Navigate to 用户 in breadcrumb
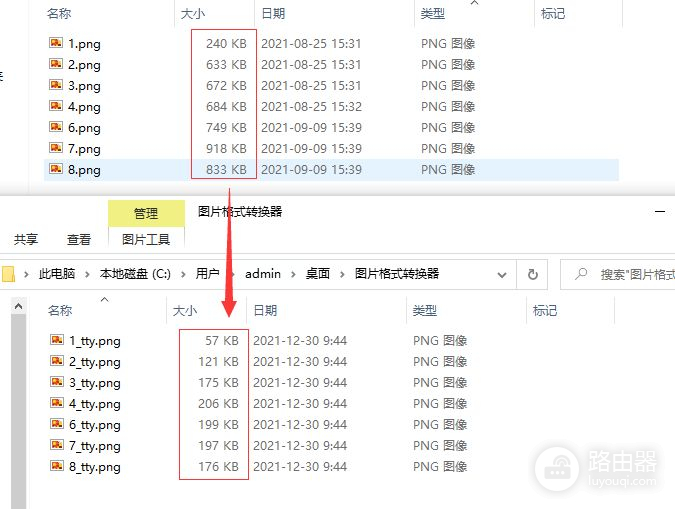Image resolution: width=675 pixels, height=509 pixels. (207, 274)
